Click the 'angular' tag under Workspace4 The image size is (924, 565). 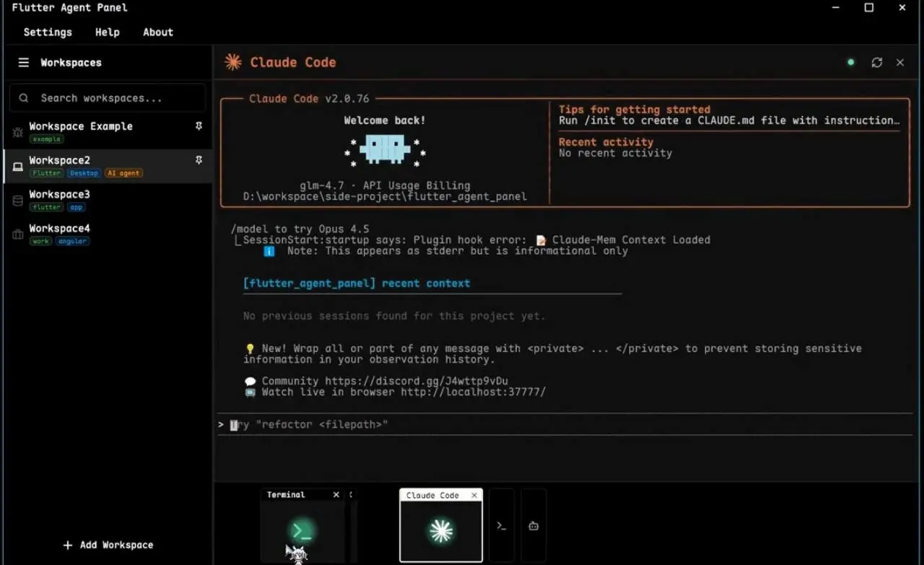tap(73, 241)
